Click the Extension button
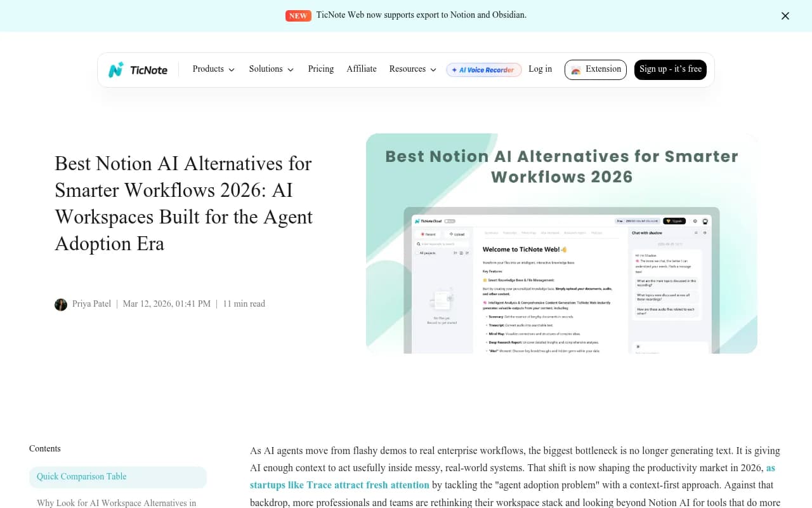 point(596,70)
